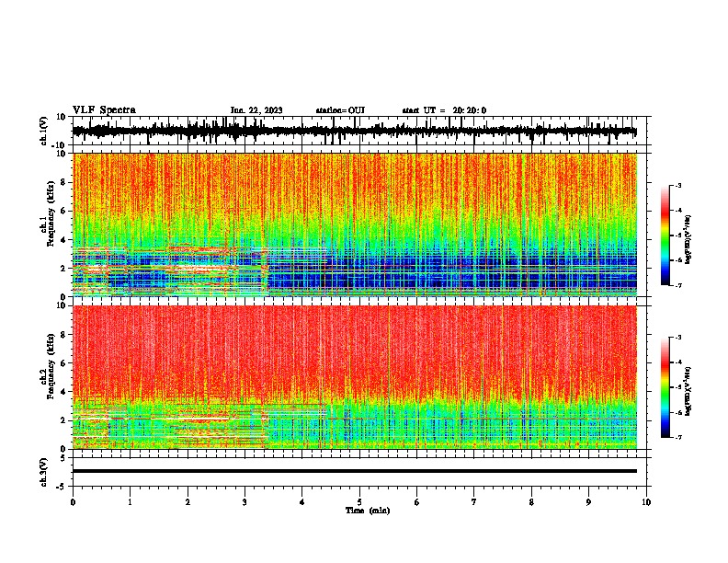
Task: Click the ch.2 color scale bar
Action: coord(665,387)
